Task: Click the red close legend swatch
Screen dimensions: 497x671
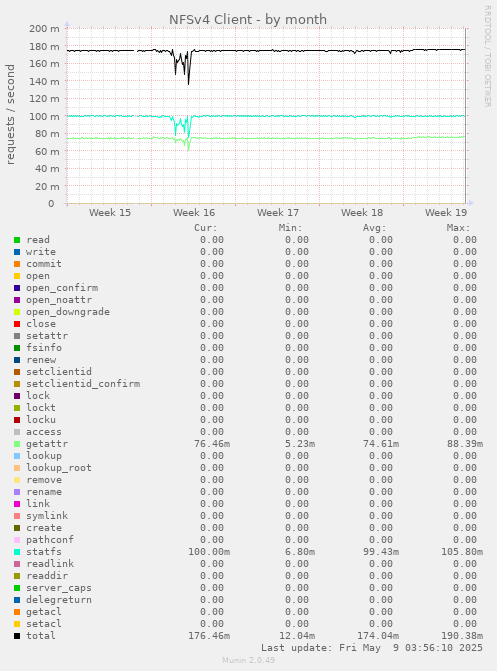Action: (x=17, y=324)
